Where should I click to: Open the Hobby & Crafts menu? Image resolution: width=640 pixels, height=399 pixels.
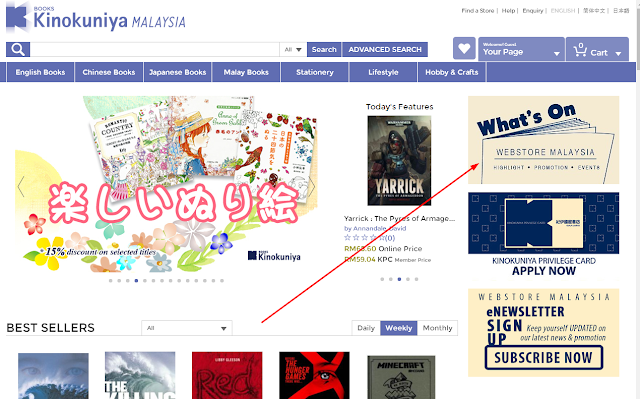452,72
